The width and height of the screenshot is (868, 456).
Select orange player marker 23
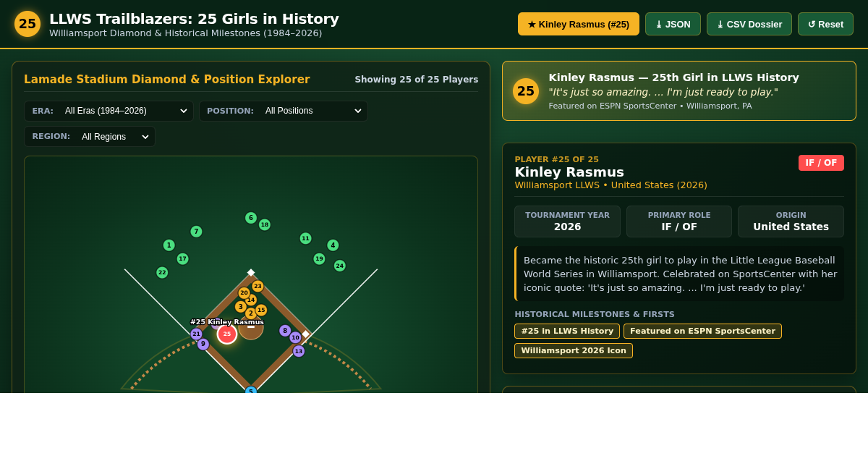point(258,286)
